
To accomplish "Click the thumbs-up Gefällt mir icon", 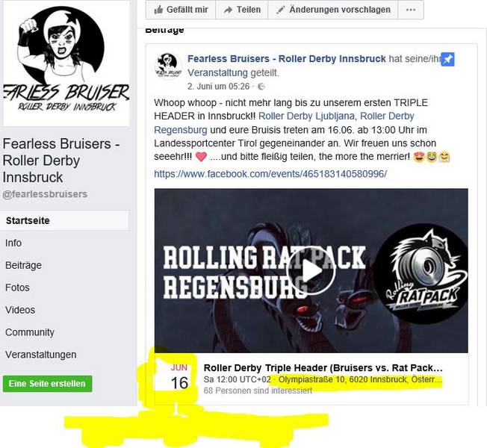I will pos(158,10).
